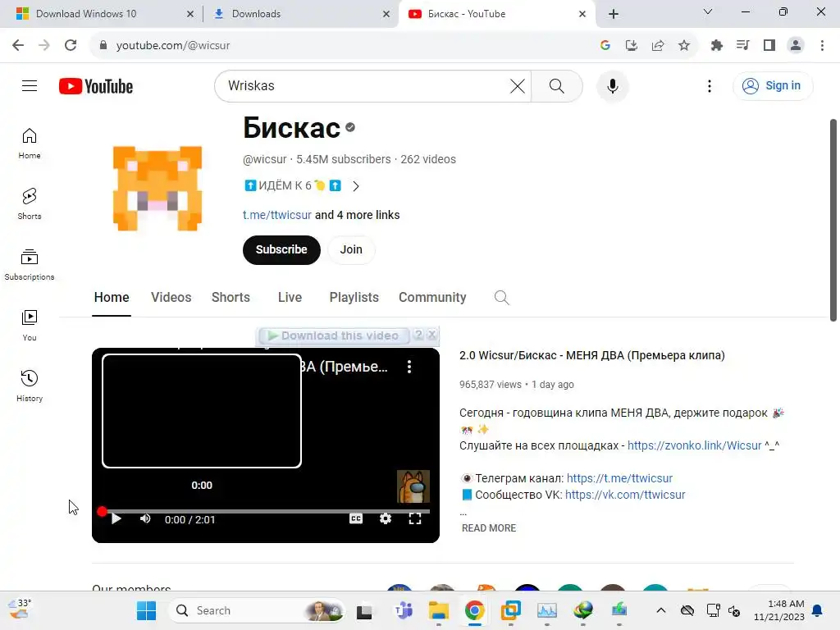
Task: Open the Windows Start menu
Action: [x=146, y=610]
